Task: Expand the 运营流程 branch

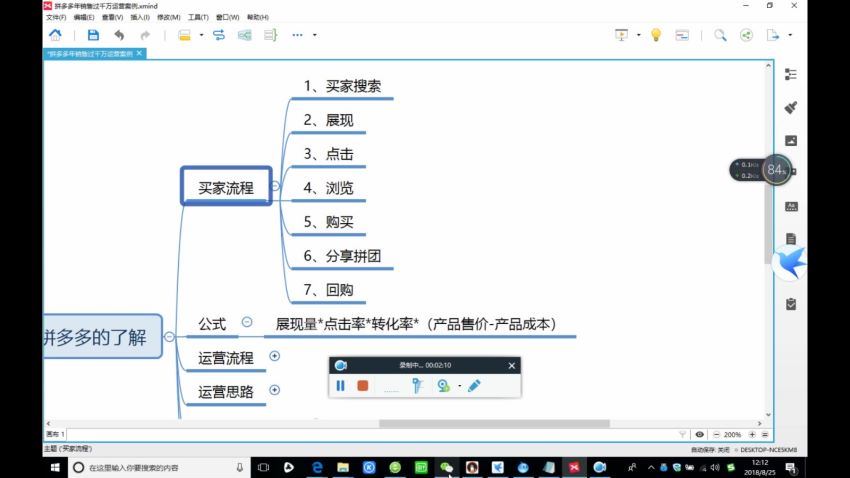Action: (274, 356)
